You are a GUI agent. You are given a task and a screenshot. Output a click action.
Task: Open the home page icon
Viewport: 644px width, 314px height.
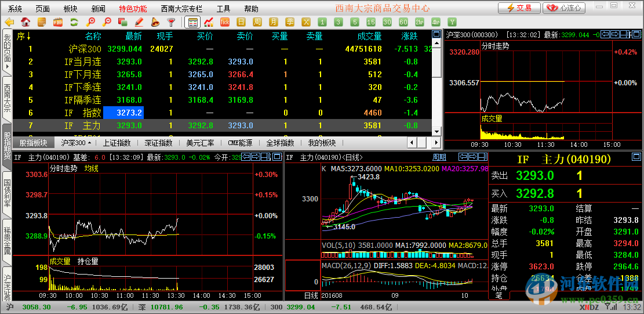click(26, 22)
